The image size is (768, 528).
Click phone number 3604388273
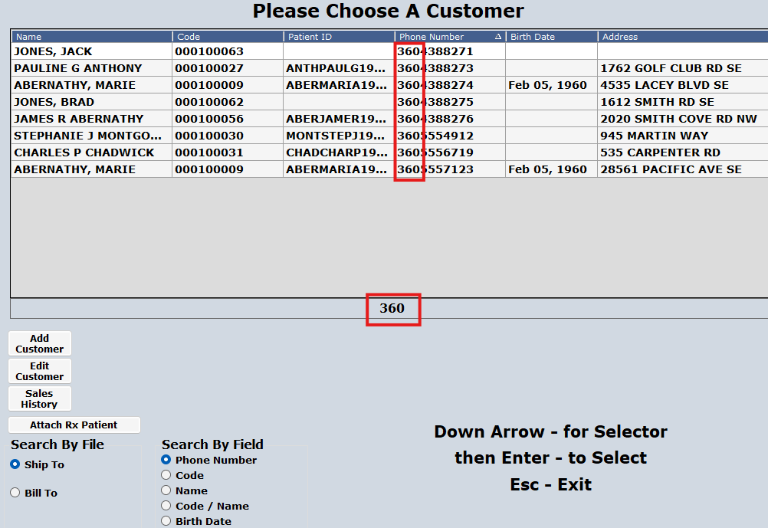tap(435, 68)
